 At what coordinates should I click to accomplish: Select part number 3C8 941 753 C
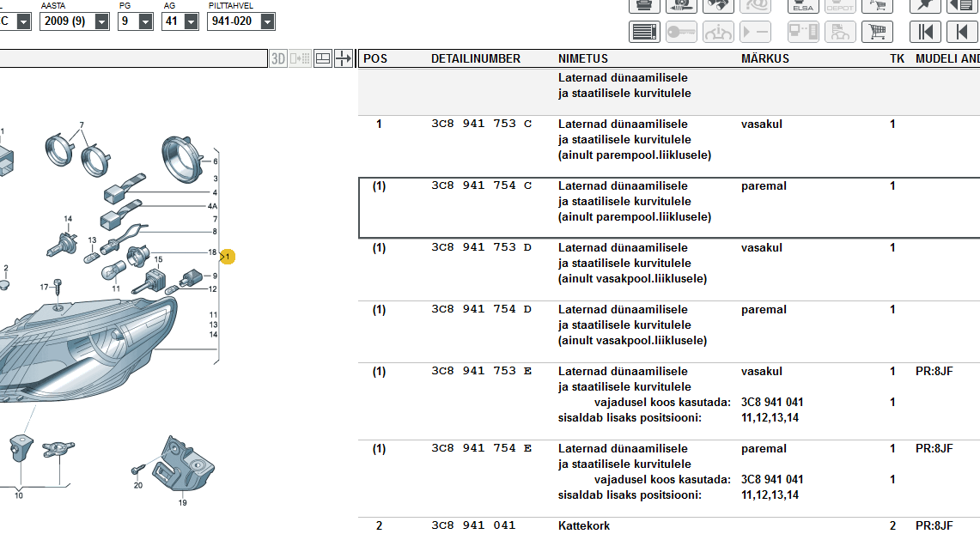pos(481,124)
